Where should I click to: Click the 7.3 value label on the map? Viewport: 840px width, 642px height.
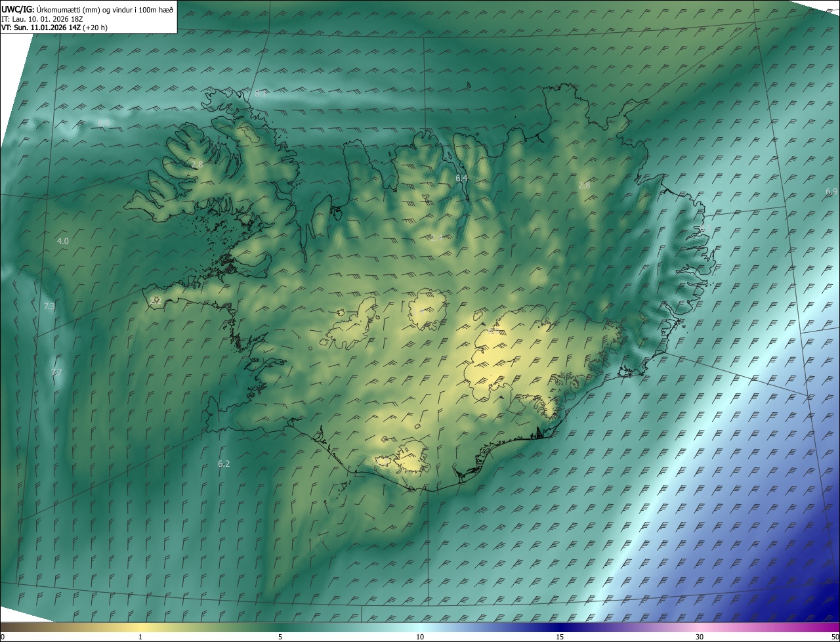[49, 307]
